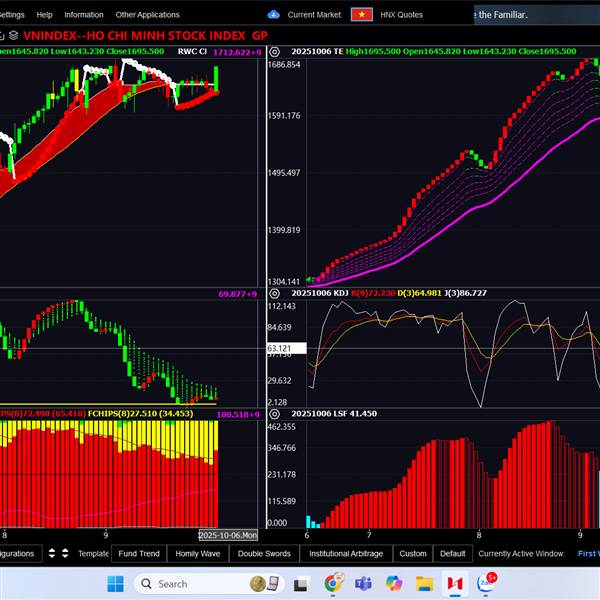
Task: Click the Windows Start button
Action: (x=114, y=583)
